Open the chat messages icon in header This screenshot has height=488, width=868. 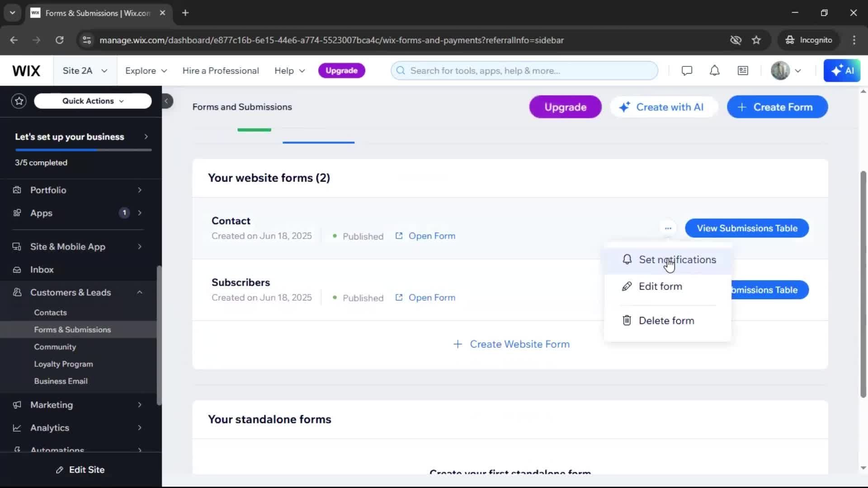click(687, 70)
